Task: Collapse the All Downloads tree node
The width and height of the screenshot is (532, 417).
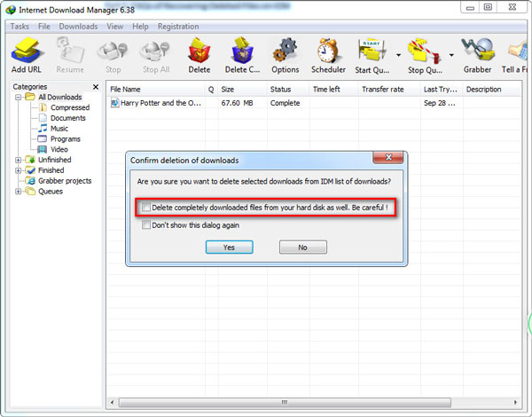Action: pos(19,98)
